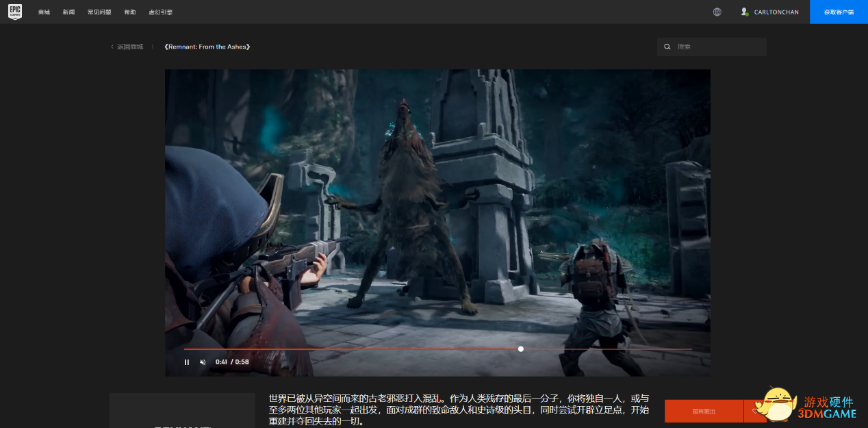Image resolution: width=868 pixels, height=428 pixels.
Task: Click the 0:41 / 0:58 time display
Action: pyautogui.click(x=232, y=362)
